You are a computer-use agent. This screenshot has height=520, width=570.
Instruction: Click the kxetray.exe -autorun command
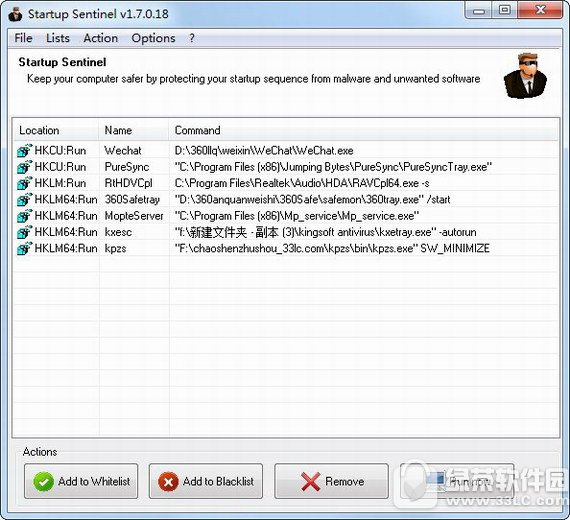[325, 232]
